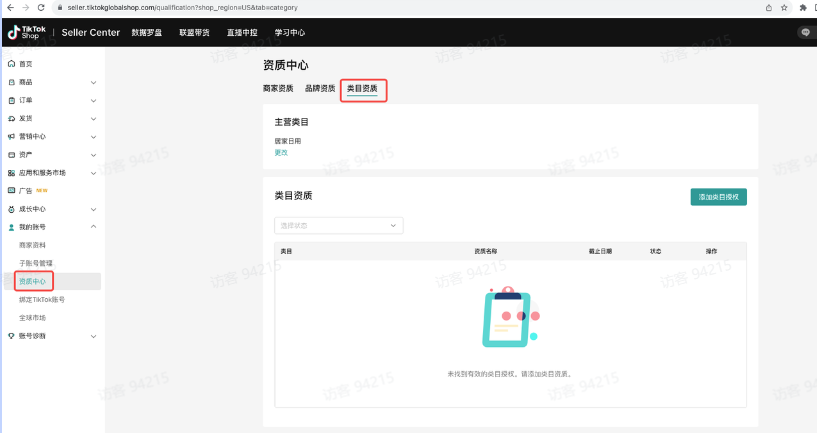Screen dimensions: 817x433
Task: Open the chat bubble icon in header
Action: point(806,32)
